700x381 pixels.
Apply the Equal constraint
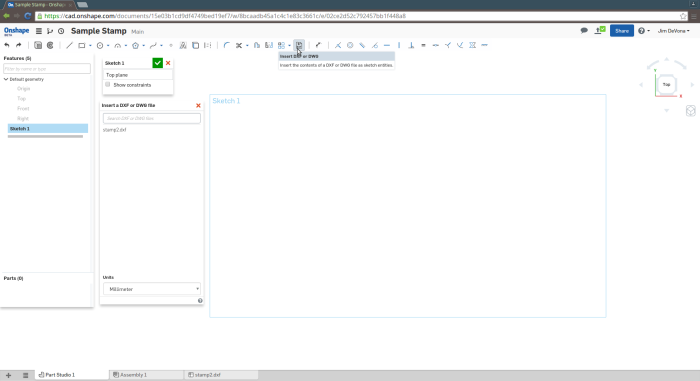coord(423,45)
